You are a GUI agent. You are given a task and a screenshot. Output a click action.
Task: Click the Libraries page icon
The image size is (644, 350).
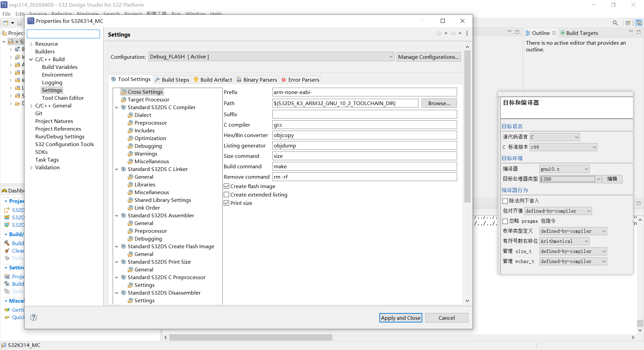[x=130, y=184]
